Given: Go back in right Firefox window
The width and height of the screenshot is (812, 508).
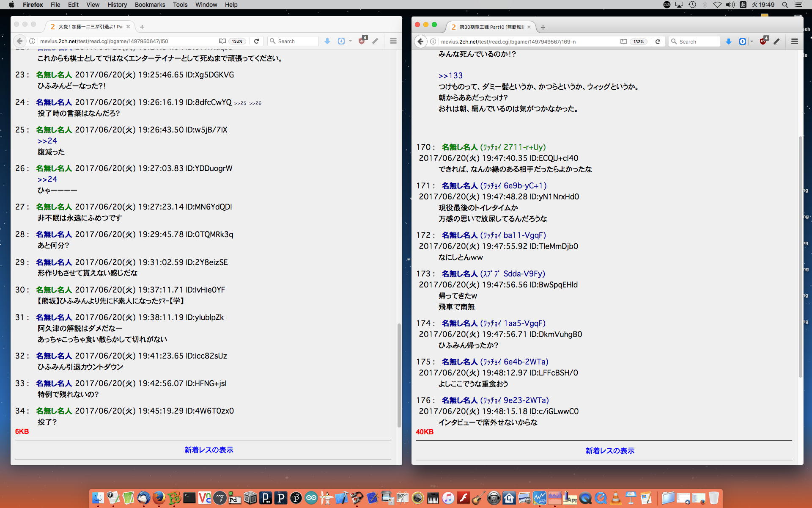Looking at the screenshot, I should pos(420,41).
